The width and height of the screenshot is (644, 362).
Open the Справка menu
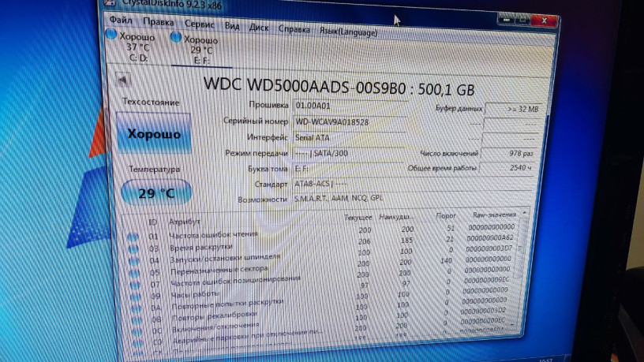coord(294,29)
